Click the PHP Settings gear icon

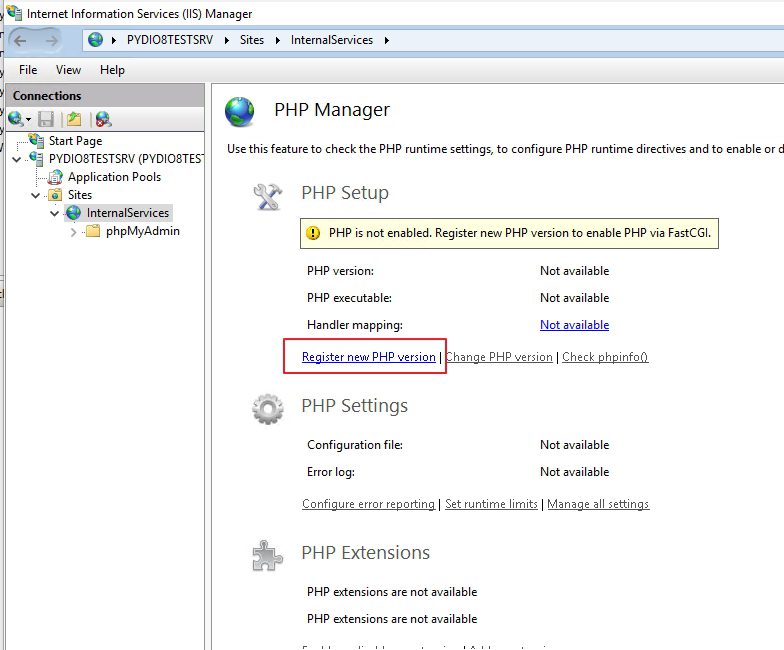click(268, 409)
